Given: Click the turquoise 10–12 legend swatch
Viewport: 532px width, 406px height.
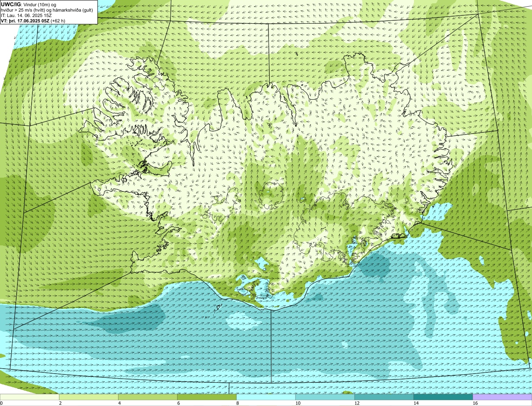Looking at the screenshot, I should click(x=325, y=397).
